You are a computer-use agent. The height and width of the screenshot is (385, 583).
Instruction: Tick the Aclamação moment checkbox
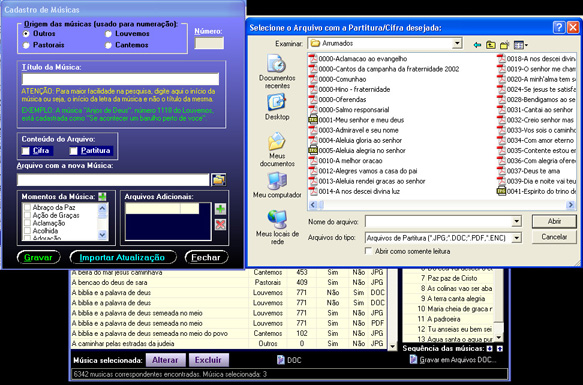click(27, 223)
